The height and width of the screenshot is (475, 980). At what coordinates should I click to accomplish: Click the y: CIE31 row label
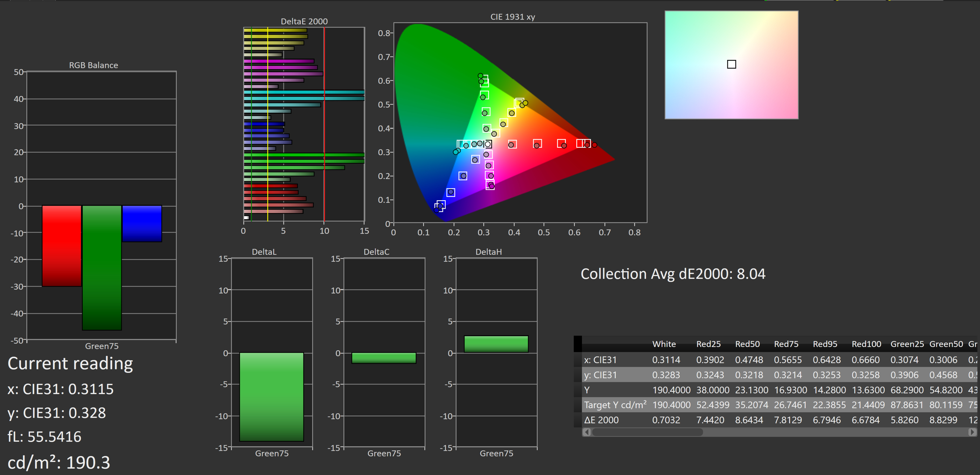tap(600, 375)
